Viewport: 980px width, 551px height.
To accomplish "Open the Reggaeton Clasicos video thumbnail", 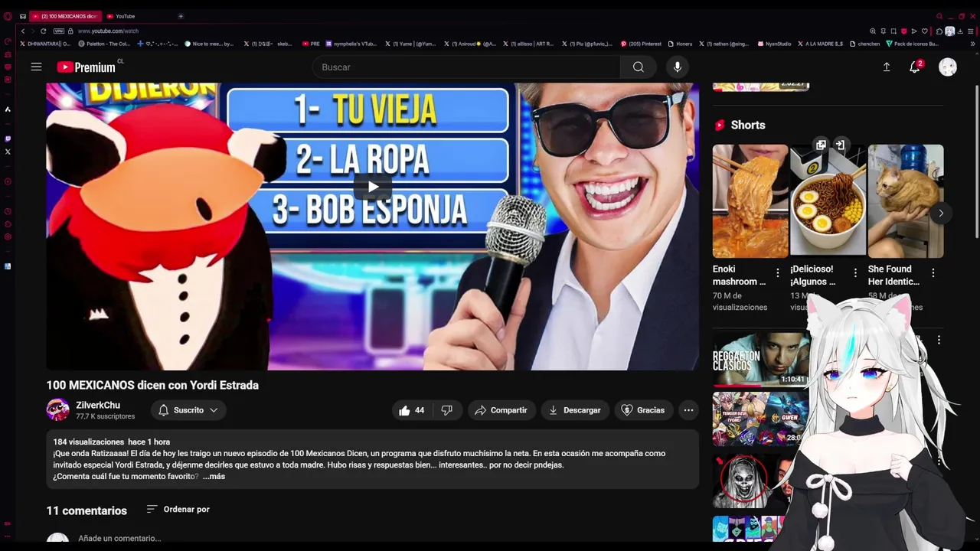I will pyautogui.click(x=760, y=359).
